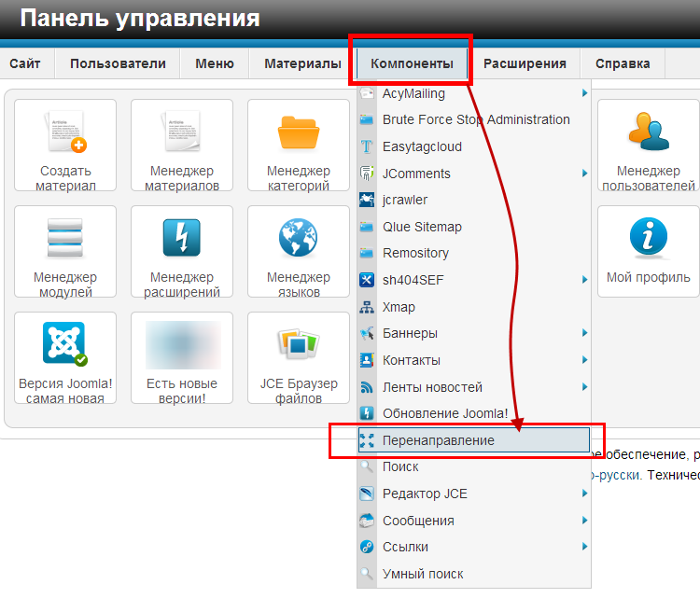The height and width of the screenshot is (612, 700).
Task: Click the Qlue Sitemap icon
Action: pyautogui.click(x=367, y=227)
